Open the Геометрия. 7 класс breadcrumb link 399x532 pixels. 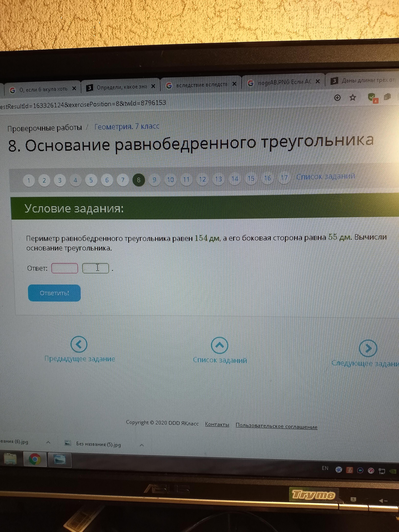tap(127, 126)
